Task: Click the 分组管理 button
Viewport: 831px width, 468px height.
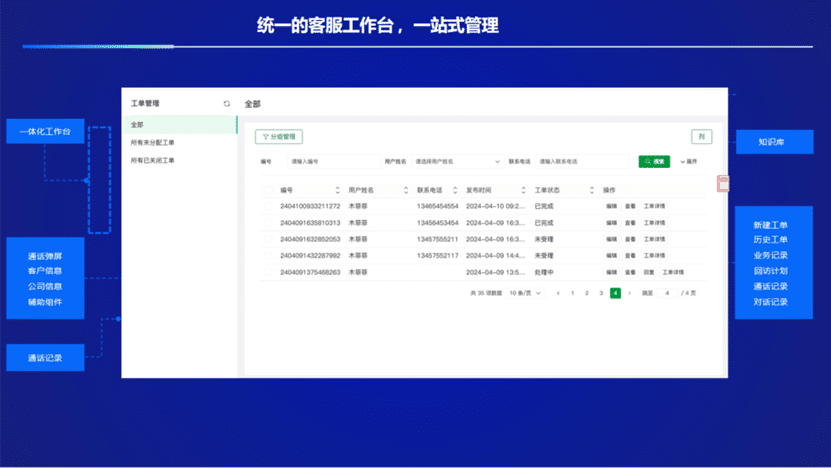Action: pyautogui.click(x=279, y=137)
